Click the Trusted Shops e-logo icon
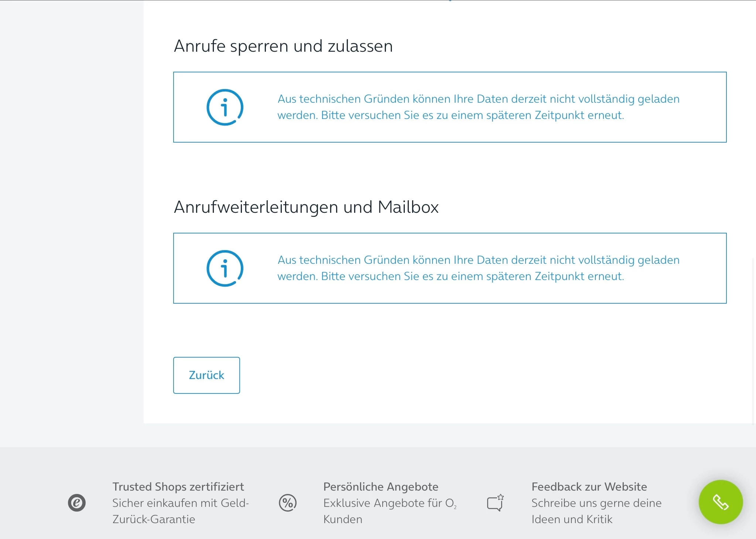The height and width of the screenshot is (539, 756). [x=77, y=503]
